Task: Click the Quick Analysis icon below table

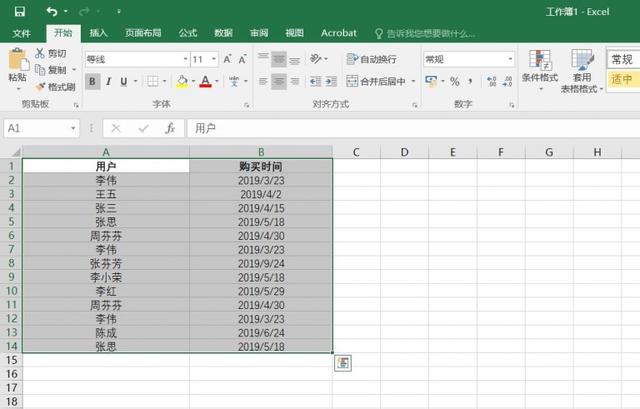Action: pyautogui.click(x=343, y=362)
